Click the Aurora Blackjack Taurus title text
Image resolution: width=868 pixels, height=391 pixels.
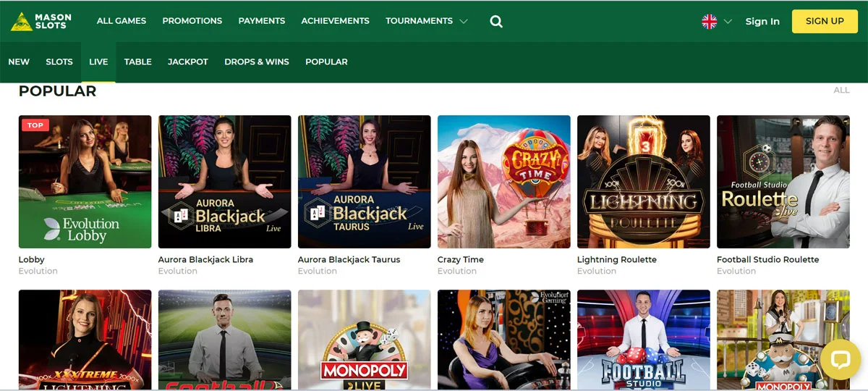(349, 259)
